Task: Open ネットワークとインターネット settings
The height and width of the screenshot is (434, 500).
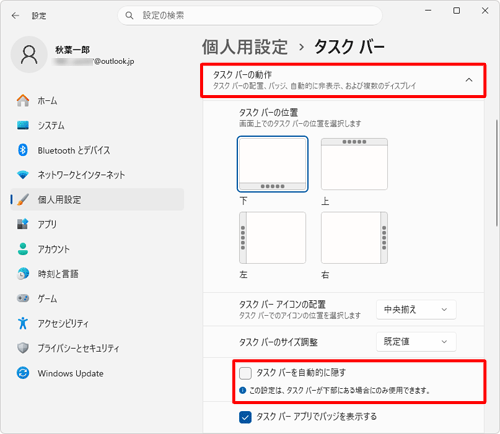Action: pos(97,175)
